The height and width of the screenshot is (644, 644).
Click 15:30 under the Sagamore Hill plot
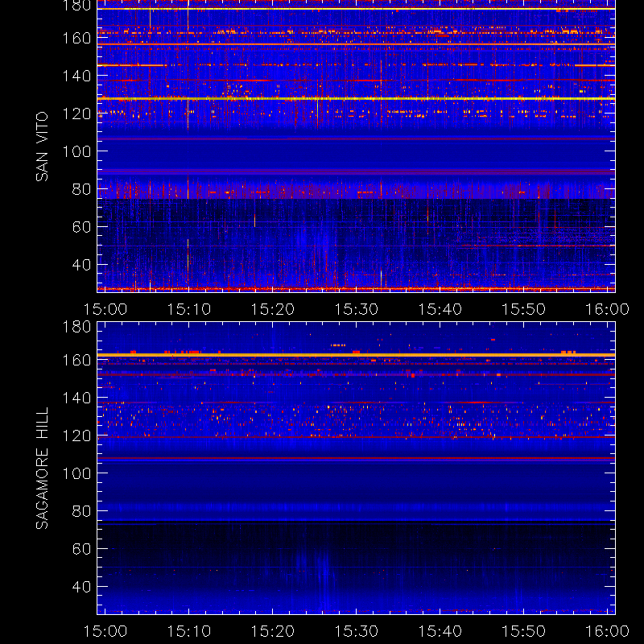click(x=356, y=631)
